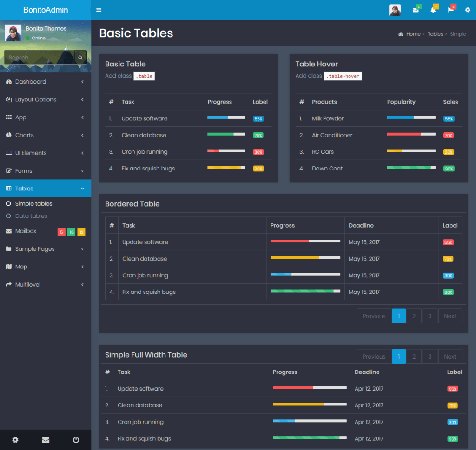Toggle the hamburger sidebar menu icon
The height and width of the screenshot is (450, 476).
[99, 10]
